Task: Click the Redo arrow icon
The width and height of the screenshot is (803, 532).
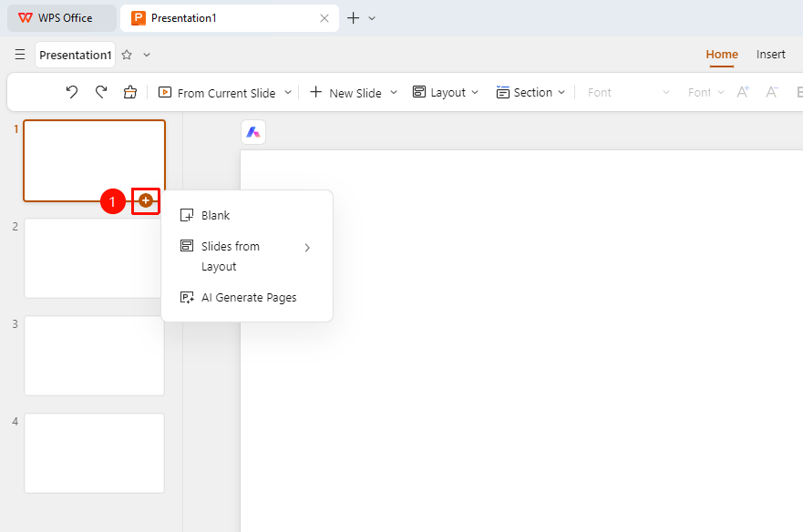Action: [x=101, y=92]
